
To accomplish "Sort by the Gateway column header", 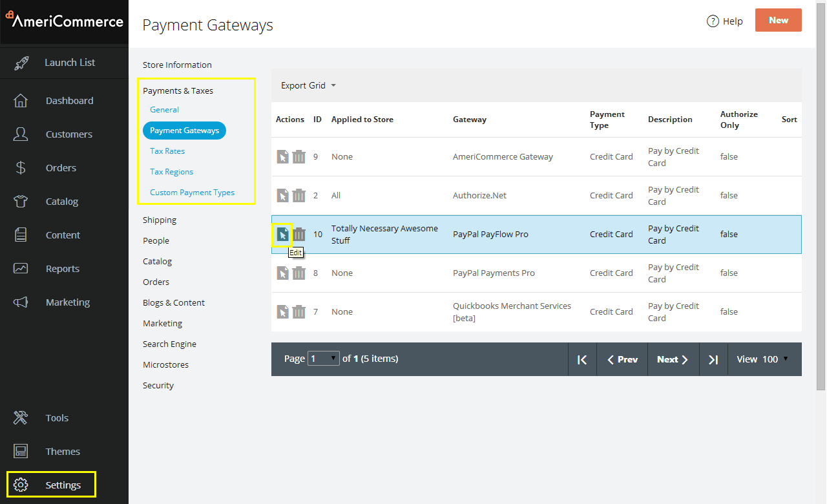I will pyautogui.click(x=470, y=120).
